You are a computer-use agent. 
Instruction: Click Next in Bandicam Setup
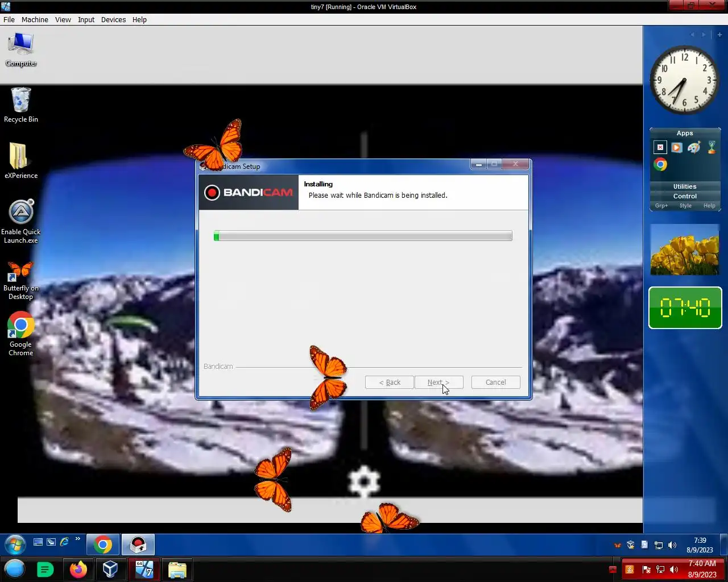point(439,383)
